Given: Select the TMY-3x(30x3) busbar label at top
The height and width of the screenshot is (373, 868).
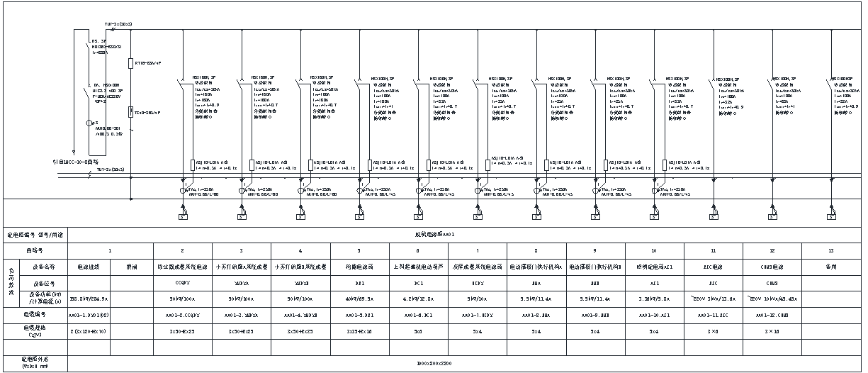Looking at the screenshot, I should (118, 24).
